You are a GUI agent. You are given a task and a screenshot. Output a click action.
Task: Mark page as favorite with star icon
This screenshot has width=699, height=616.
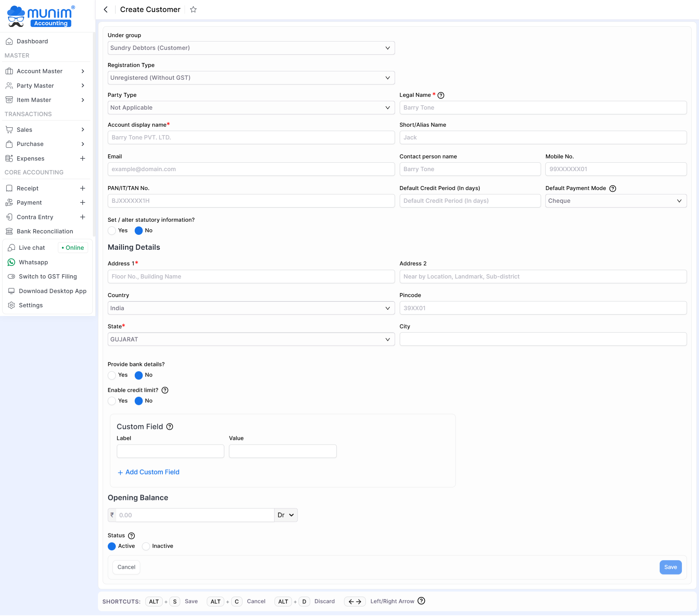tap(193, 9)
